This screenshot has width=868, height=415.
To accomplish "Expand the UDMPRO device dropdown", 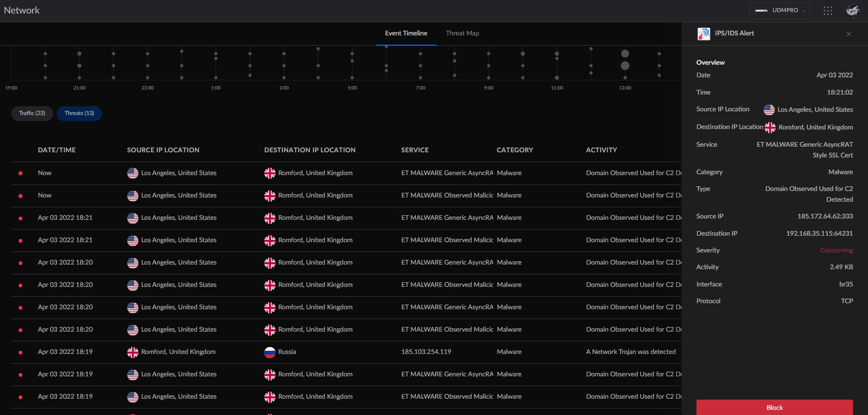I will tap(779, 10).
